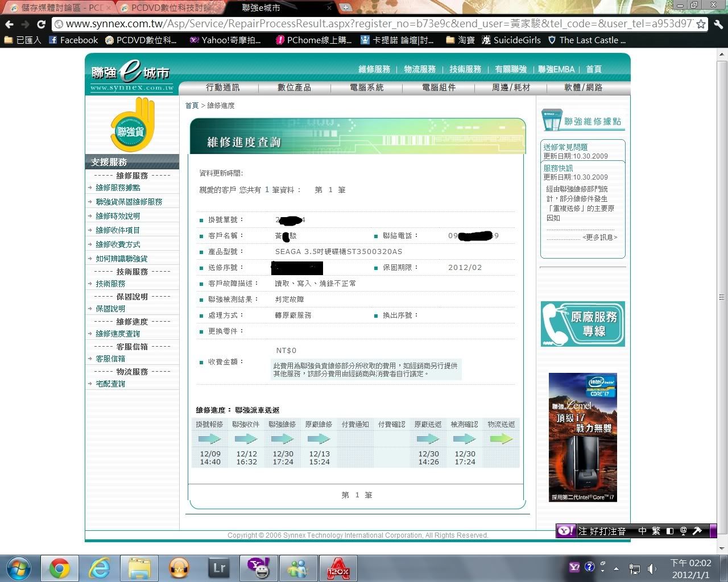Click the 更多訊息 link
The height and width of the screenshot is (582, 728).
tap(599, 237)
